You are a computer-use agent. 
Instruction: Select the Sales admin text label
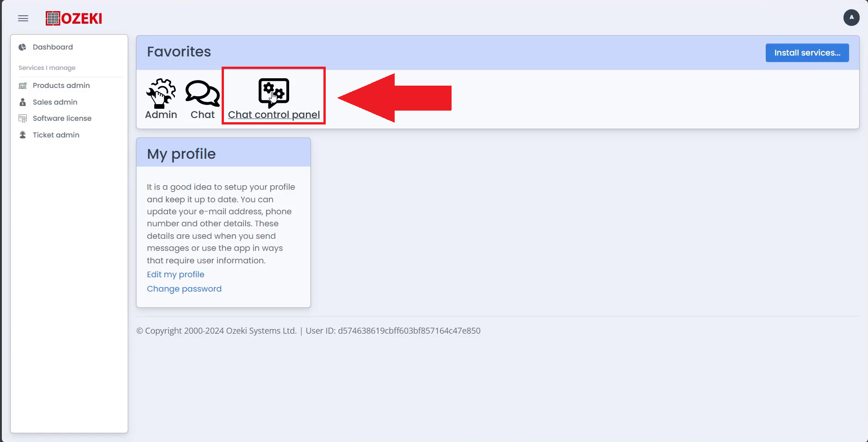click(x=55, y=102)
